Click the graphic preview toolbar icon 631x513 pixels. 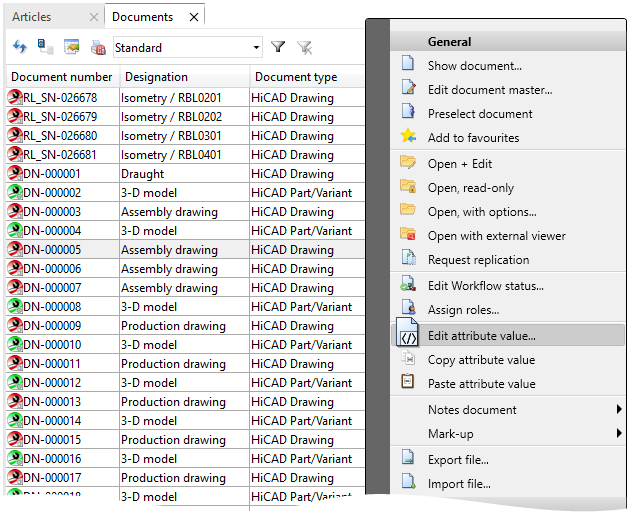pyautogui.click(x=72, y=47)
